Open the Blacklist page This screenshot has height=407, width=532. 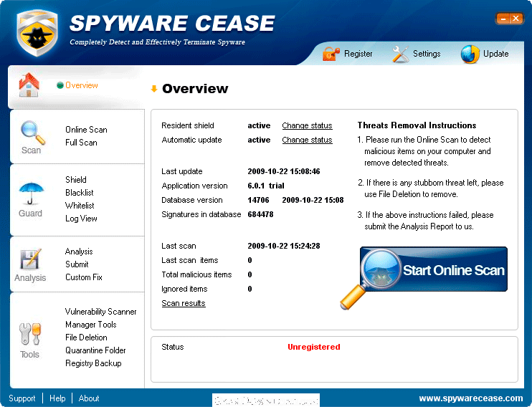[x=80, y=193]
